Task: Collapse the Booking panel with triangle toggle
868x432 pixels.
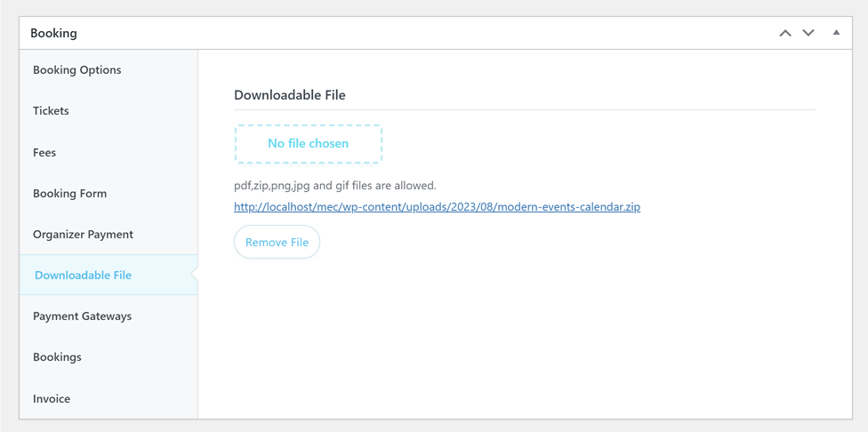Action: (836, 33)
